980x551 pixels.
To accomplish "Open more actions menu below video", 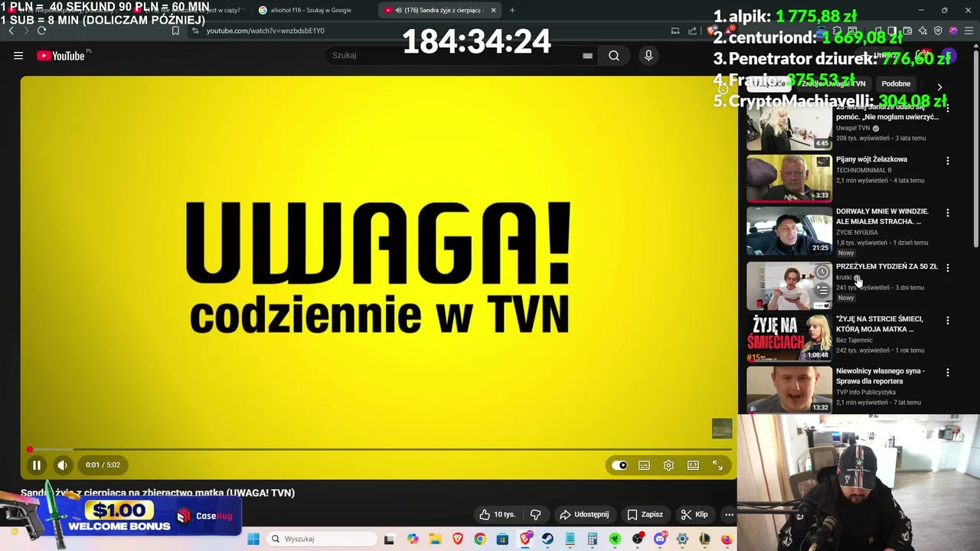I will pos(729,514).
